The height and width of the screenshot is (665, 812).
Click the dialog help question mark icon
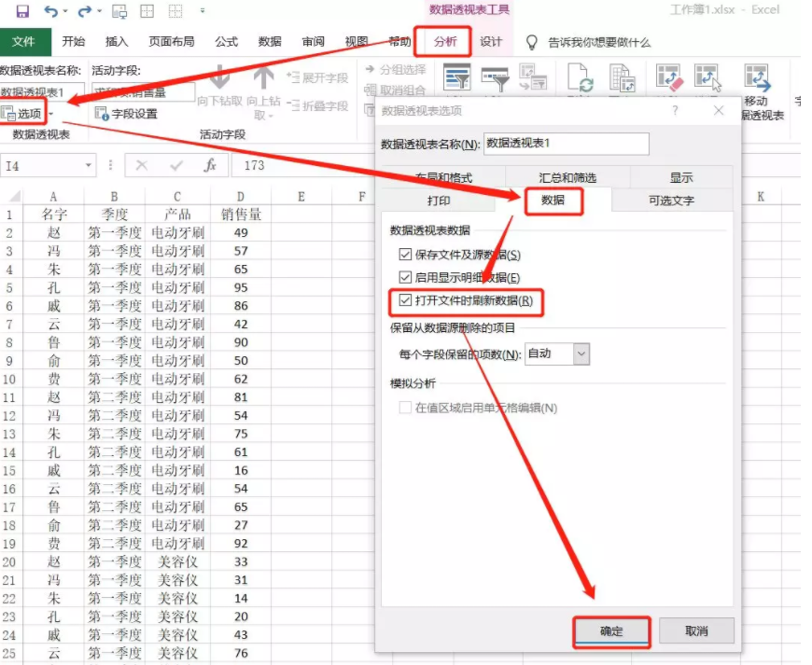click(x=675, y=110)
